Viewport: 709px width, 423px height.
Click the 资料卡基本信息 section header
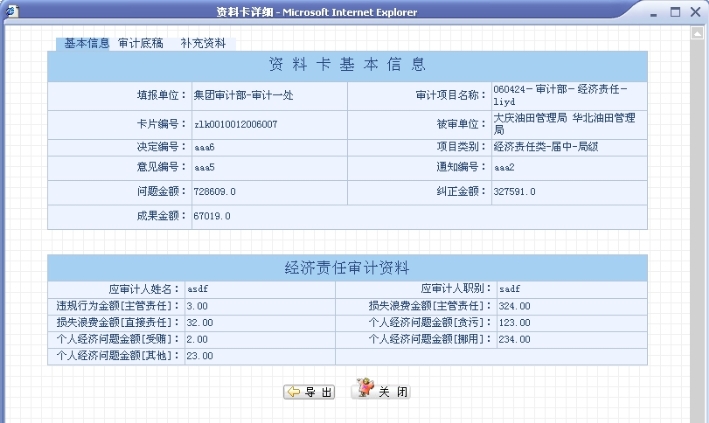346,65
